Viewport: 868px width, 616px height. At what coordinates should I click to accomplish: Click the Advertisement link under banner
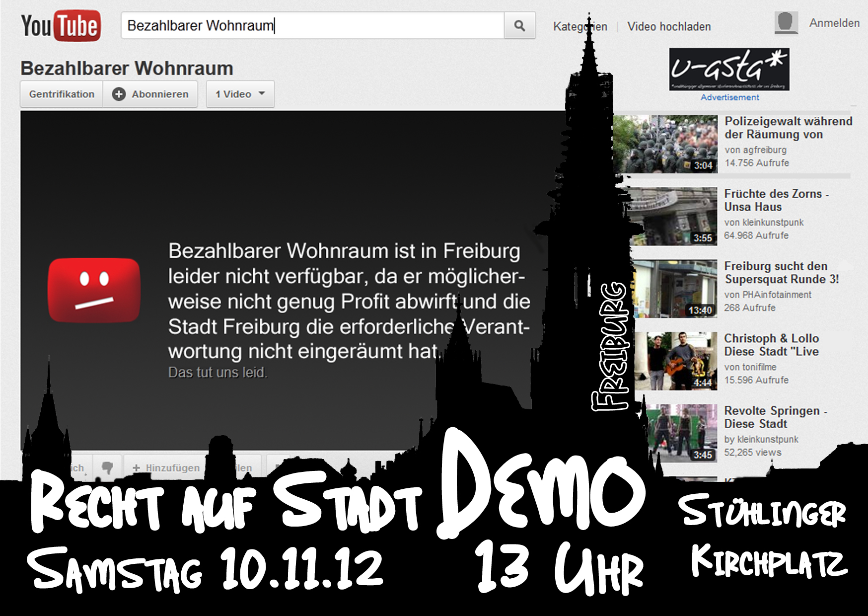point(729,97)
